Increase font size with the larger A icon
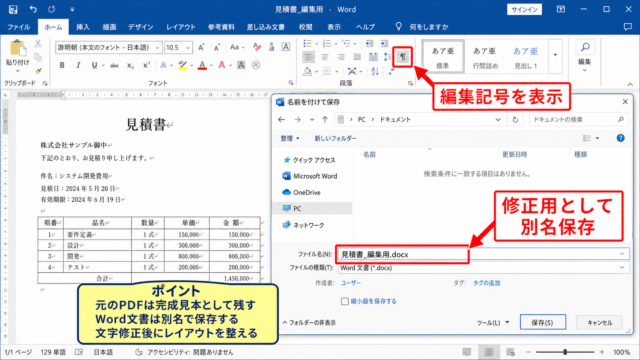Image resolution: width=640 pixels, height=360 pixels. [x=201, y=47]
